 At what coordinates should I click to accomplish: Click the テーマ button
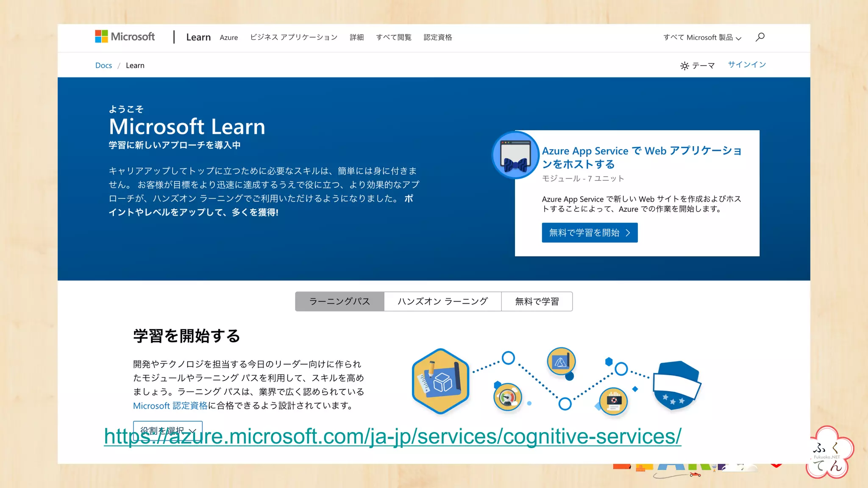(x=698, y=66)
